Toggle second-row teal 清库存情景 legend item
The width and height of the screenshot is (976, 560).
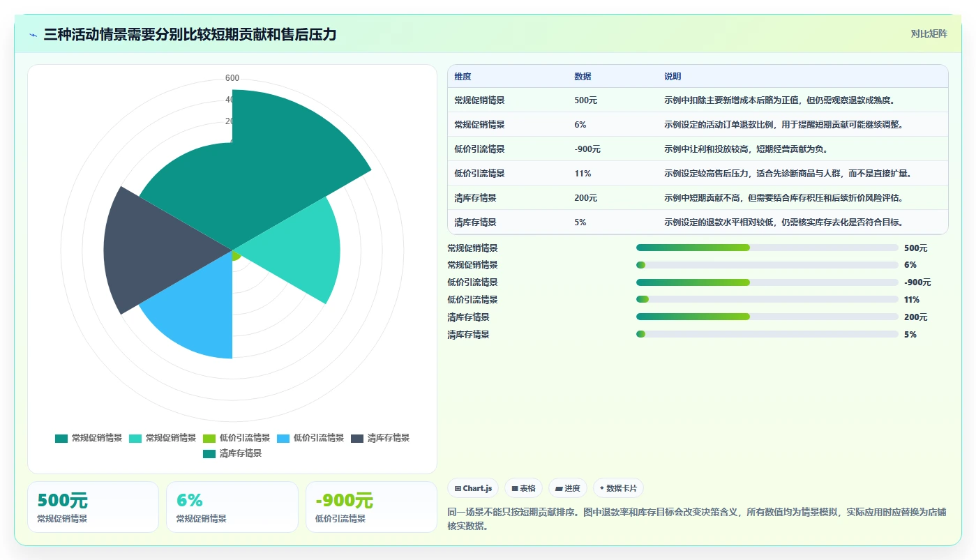pyautogui.click(x=232, y=453)
